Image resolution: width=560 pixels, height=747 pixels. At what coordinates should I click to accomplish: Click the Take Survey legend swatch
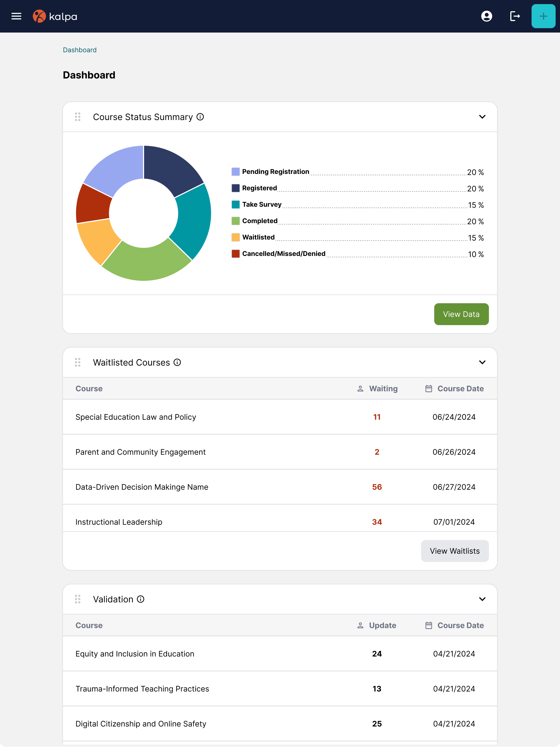click(x=235, y=204)
